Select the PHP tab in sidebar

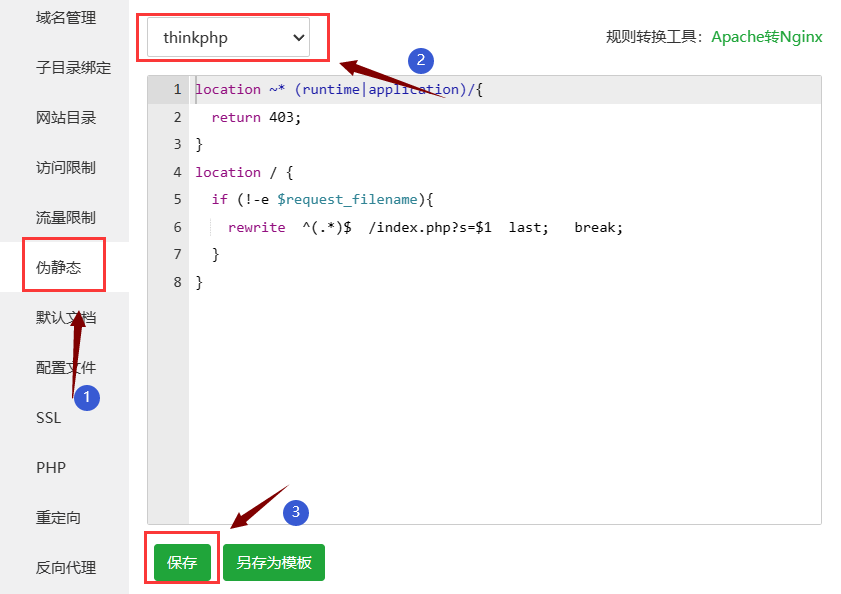click(x=51, y=468)
